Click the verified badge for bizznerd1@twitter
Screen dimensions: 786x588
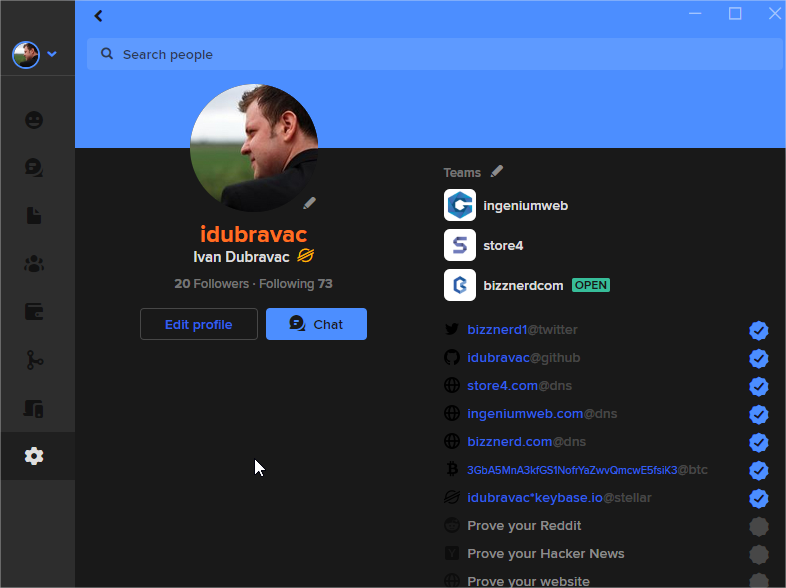click(759, 330)
